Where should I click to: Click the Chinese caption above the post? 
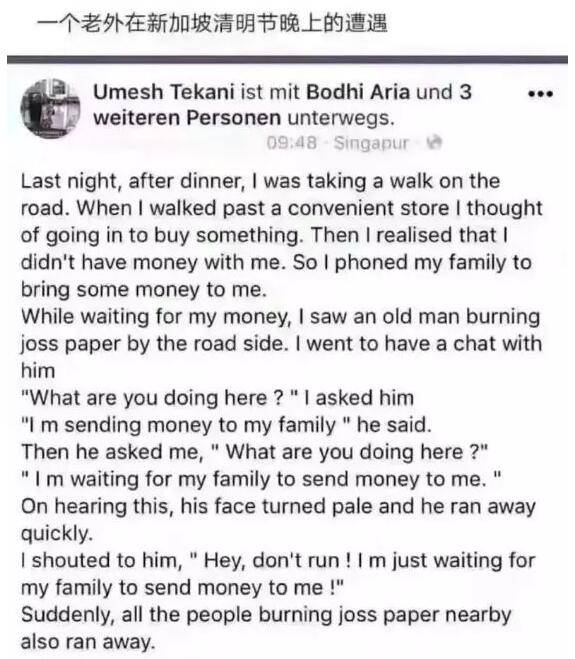212,23
